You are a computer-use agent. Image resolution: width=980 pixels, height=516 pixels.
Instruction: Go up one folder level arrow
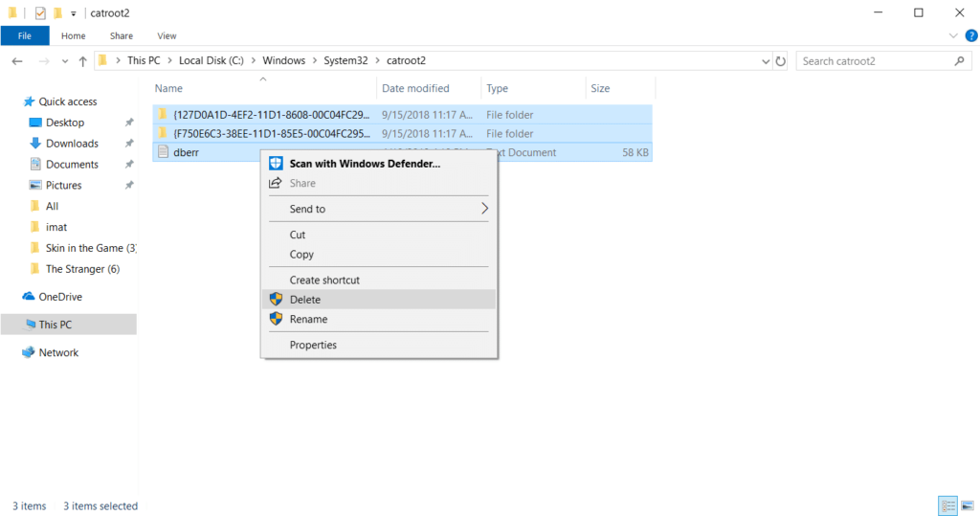point(82,61)
